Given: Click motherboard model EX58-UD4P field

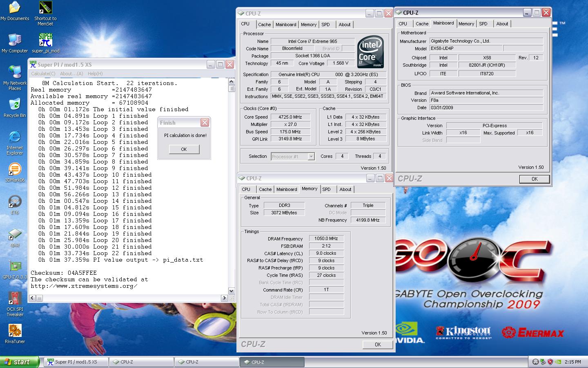Looking at the screenshot, I should [x=465, y=48].
